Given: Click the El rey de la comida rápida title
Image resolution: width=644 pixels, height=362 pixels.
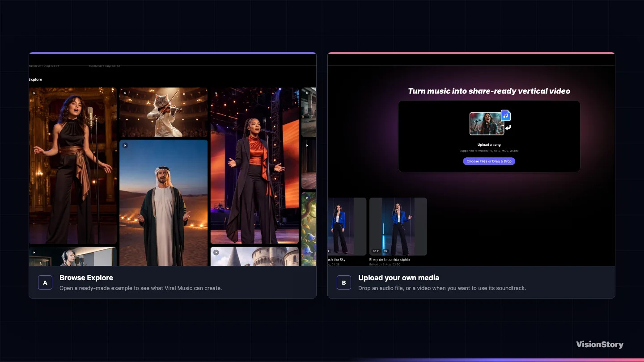Looking at the screenshot, I should (x=390, y=259).
